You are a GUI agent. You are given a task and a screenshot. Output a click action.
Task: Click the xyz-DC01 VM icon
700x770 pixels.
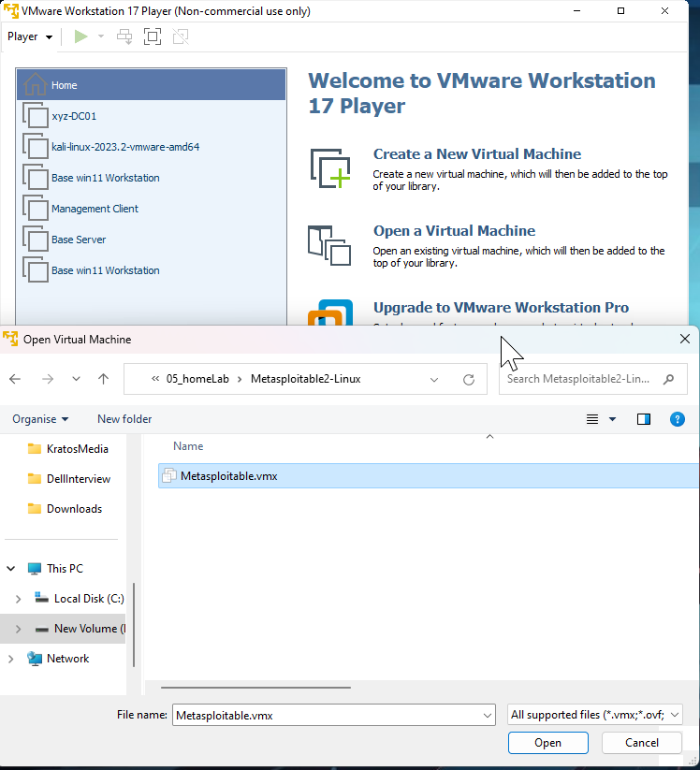point(36,115)
